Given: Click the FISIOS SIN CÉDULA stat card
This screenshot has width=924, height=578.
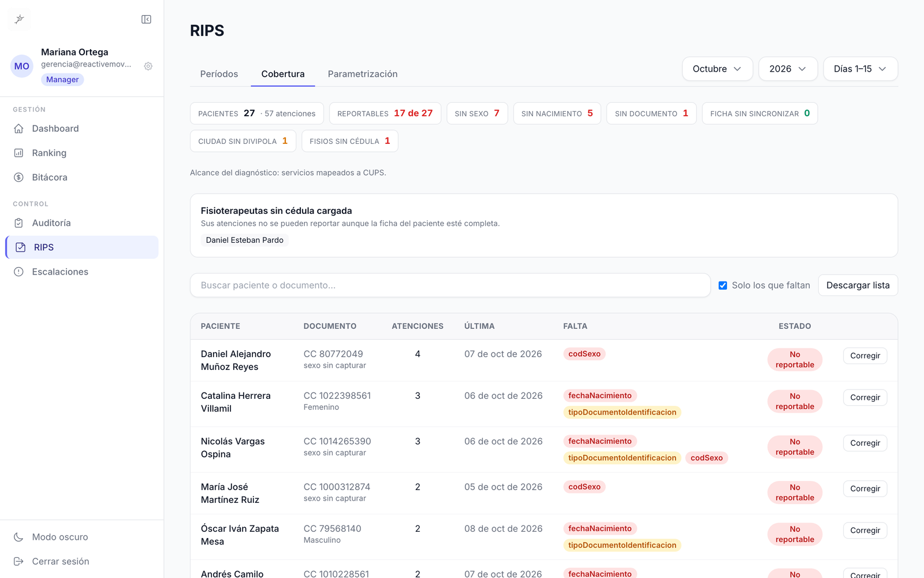Looking at the screenshot, I should (x=350, y=141).
